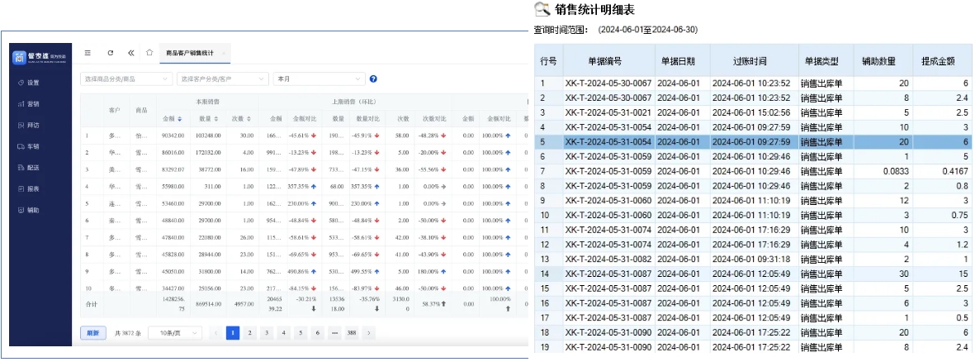The height and width of the screenshot is (362, 980).
Task: Click the blue help question mark icon
Action: coord(373,79)
